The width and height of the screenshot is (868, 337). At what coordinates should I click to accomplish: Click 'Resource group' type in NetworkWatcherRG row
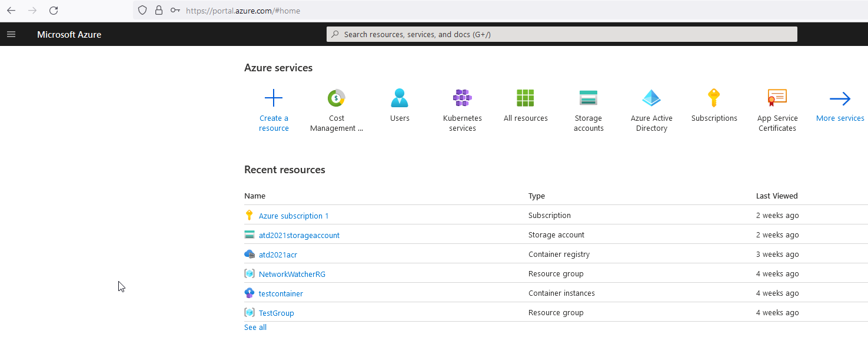pos(556,273)
